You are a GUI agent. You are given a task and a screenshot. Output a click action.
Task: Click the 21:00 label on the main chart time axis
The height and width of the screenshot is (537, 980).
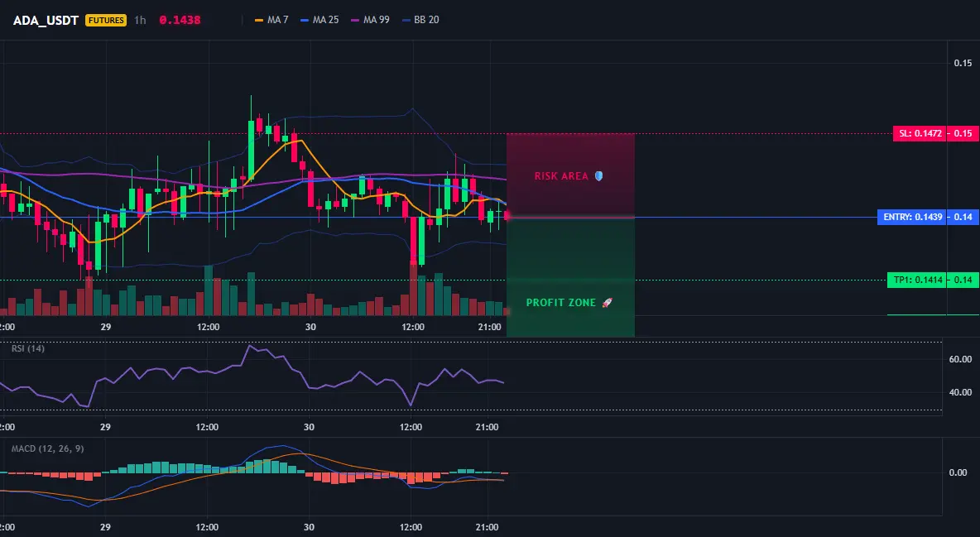coord(489,327)
